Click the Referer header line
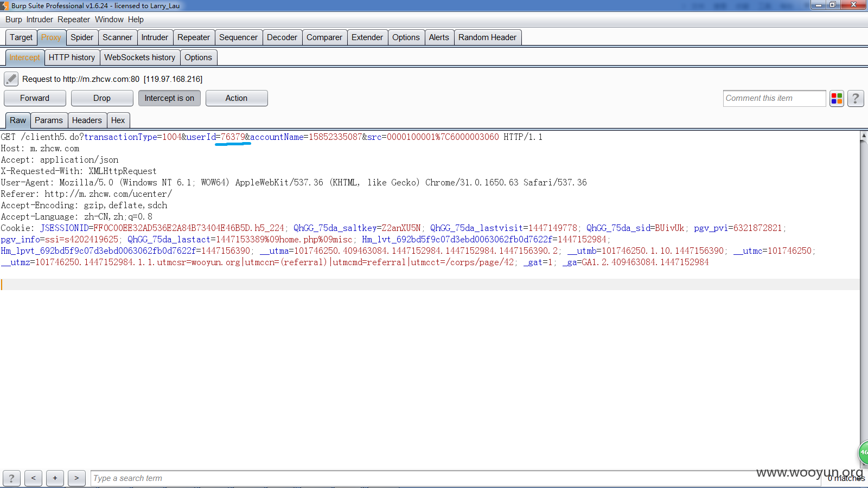The width and height of the screenshot is (868, 488). tap(86, 194)
